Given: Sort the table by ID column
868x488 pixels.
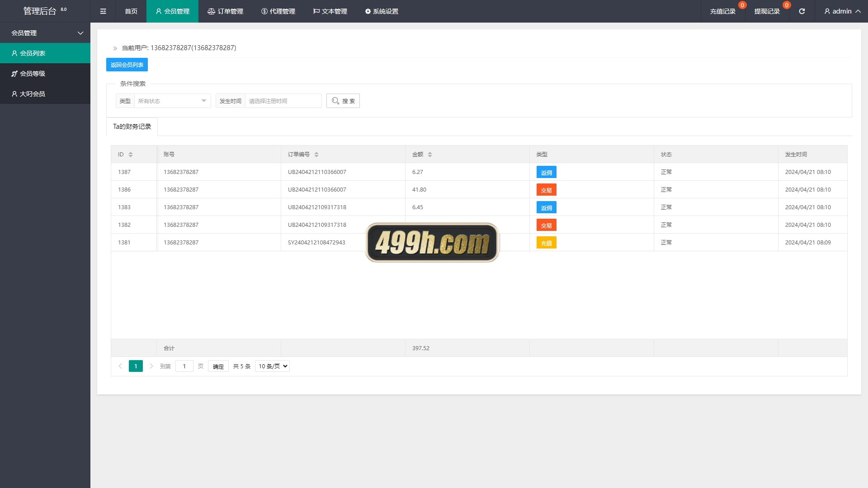Looking at the screenshot, I should point(131,155).
